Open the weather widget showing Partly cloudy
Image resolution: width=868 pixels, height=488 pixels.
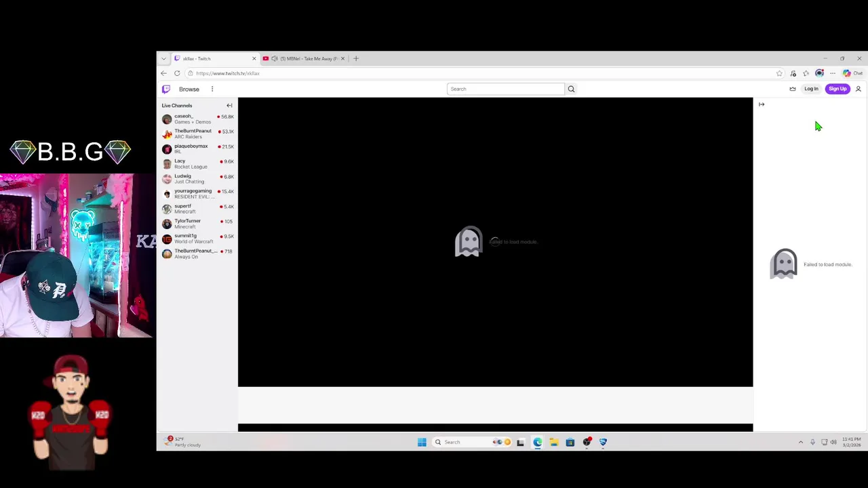(x=183, y=441)
